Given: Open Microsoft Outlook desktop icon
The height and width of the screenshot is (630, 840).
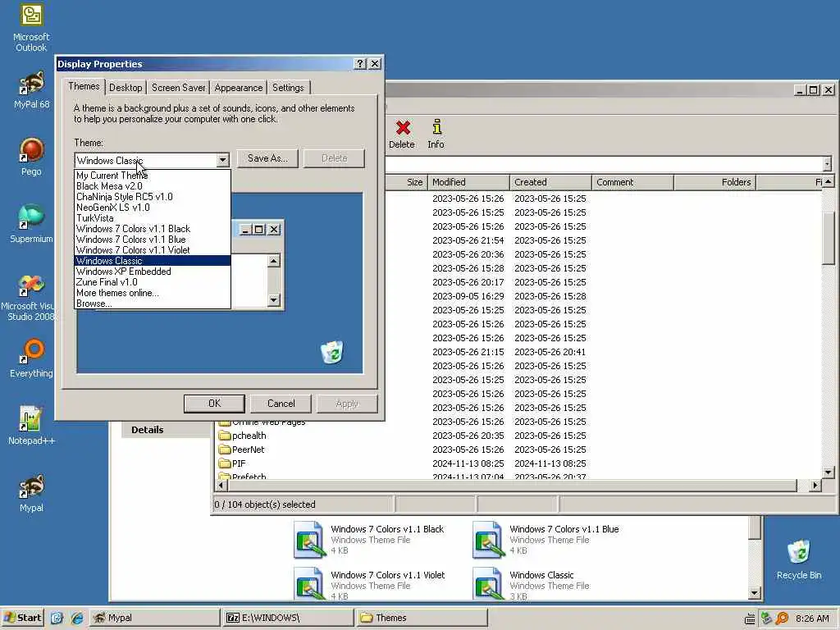Looking at the screenshot, I should (31, 28).
